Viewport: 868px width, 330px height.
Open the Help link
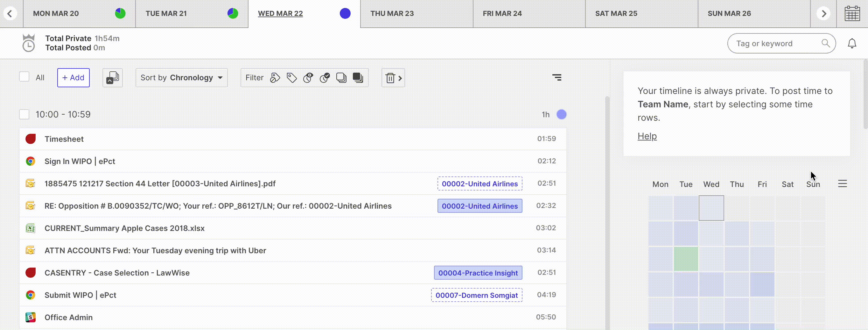[647, 136]
